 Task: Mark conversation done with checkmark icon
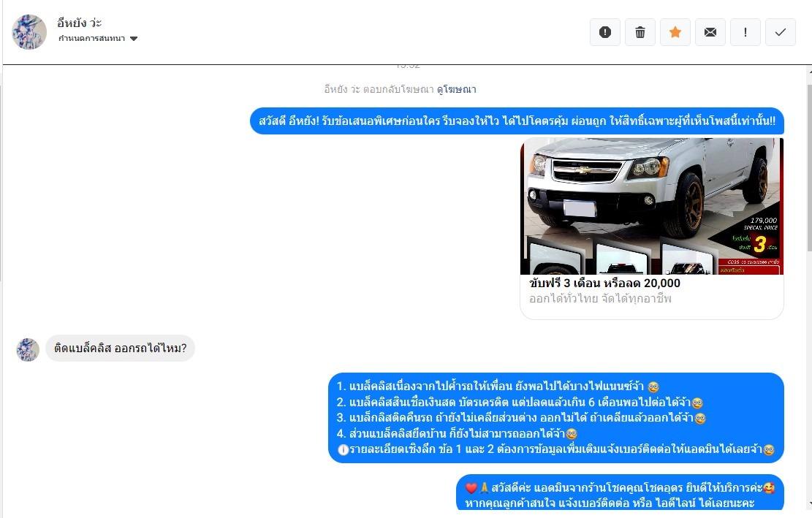(x=781, y=32)
